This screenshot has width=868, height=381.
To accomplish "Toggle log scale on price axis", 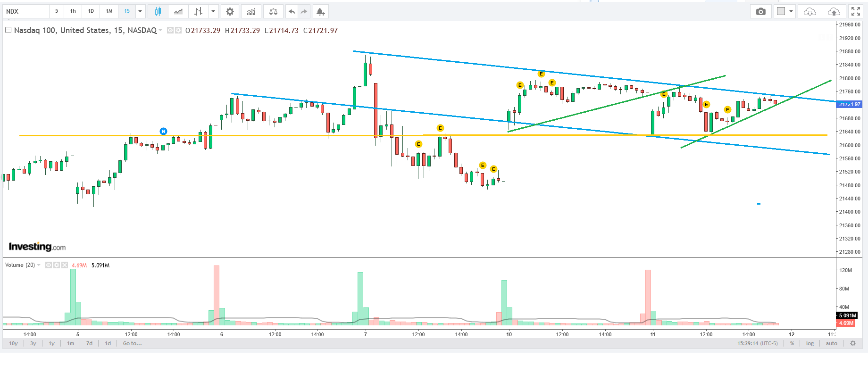I will [810, 343].
